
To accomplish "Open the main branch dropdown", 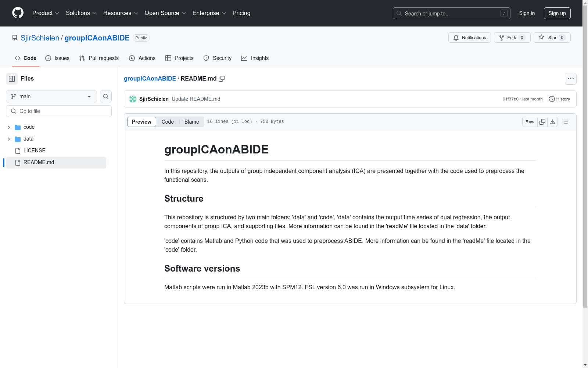I will 51,96.
